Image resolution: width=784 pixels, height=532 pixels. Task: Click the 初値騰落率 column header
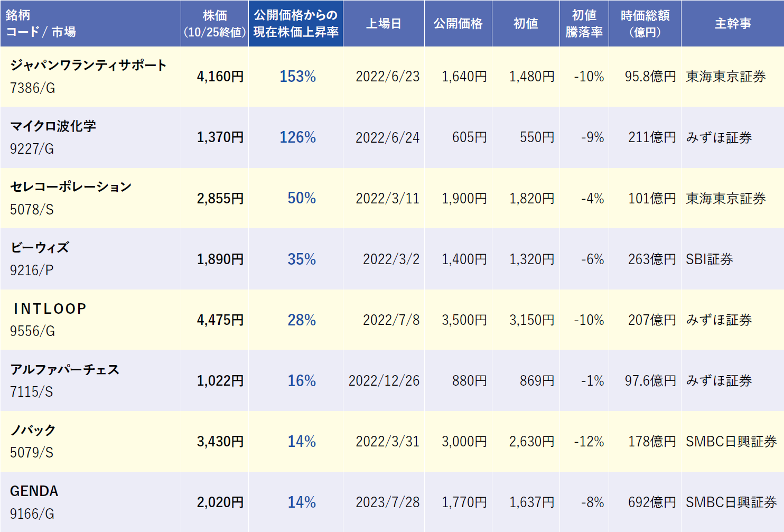tap(584, 24)
